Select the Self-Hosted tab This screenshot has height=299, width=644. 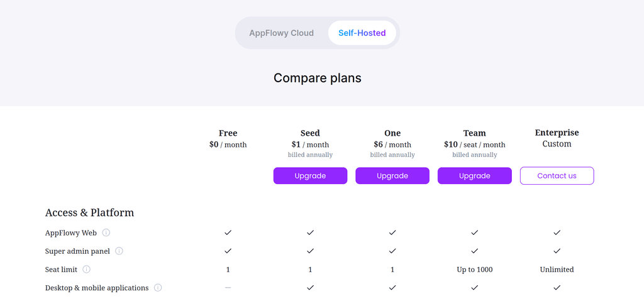(x=362, y=33)
